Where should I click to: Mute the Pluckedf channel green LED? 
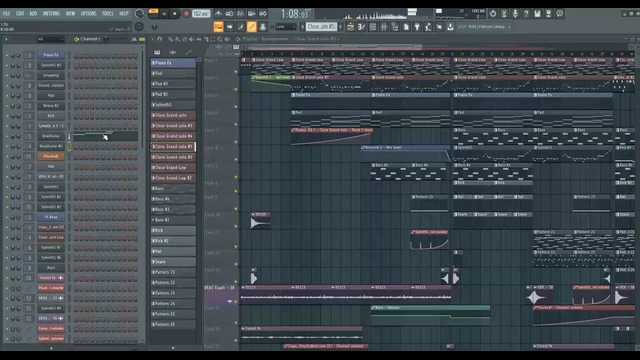click(x=7, y=156)
